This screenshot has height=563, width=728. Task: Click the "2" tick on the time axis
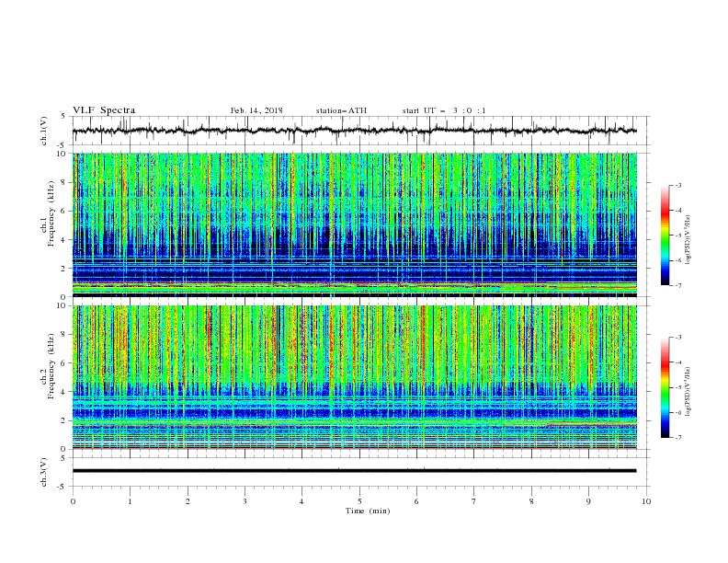click(188, 501)
